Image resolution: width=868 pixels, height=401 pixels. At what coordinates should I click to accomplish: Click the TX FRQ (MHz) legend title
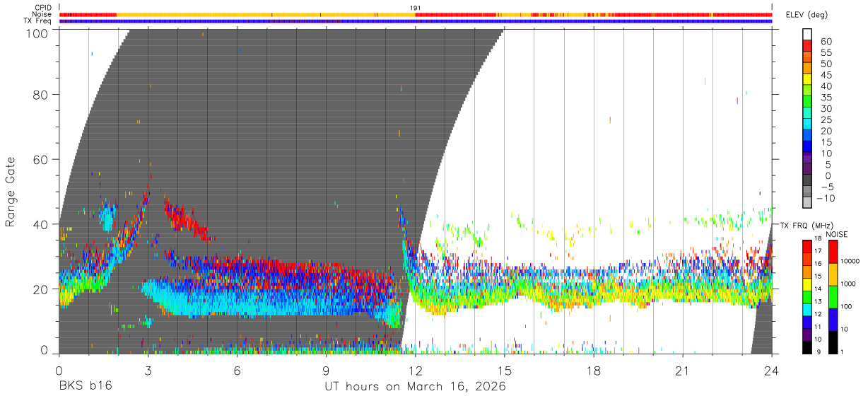tap(806, 225)
